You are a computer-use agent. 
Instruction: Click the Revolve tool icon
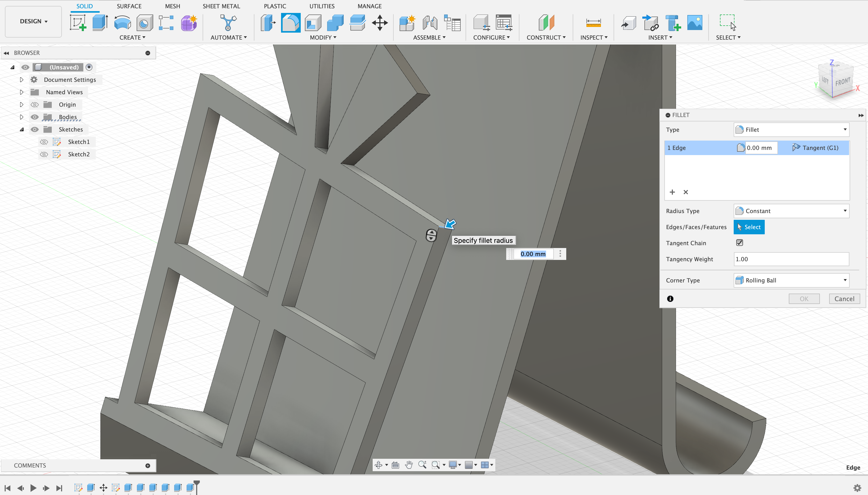pyautogui.click(x=122, y=23)
